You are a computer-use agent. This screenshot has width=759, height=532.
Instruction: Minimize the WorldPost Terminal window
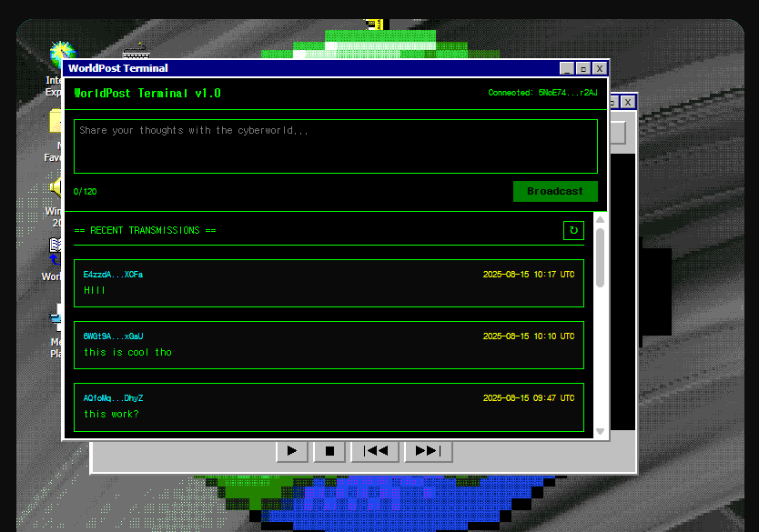coord(567,69)
